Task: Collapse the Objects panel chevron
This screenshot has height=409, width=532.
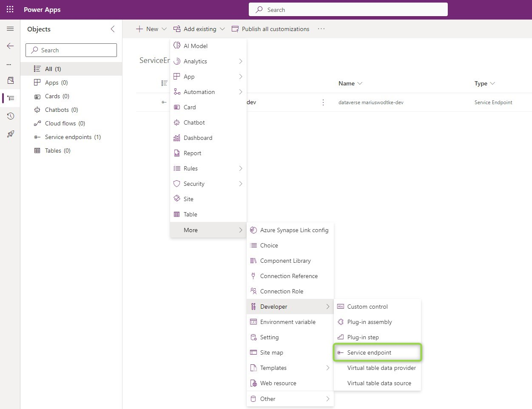Action: (x=113, y=29)
